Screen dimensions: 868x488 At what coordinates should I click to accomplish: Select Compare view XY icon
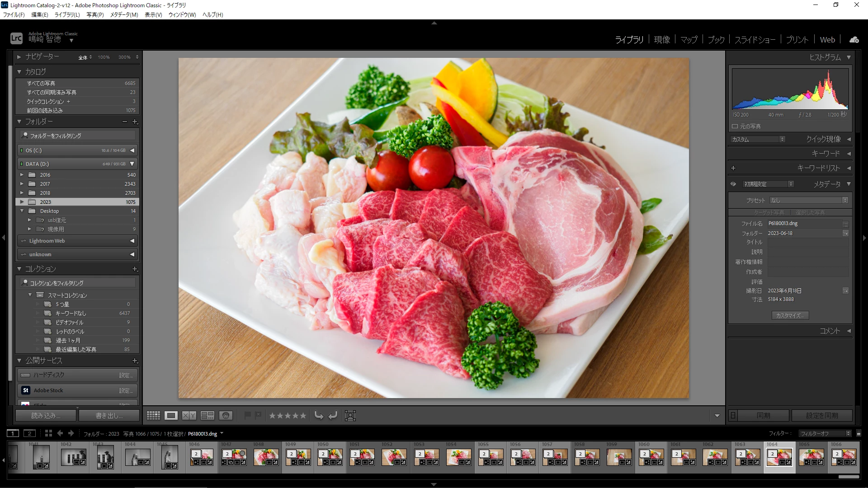(189, 415)
